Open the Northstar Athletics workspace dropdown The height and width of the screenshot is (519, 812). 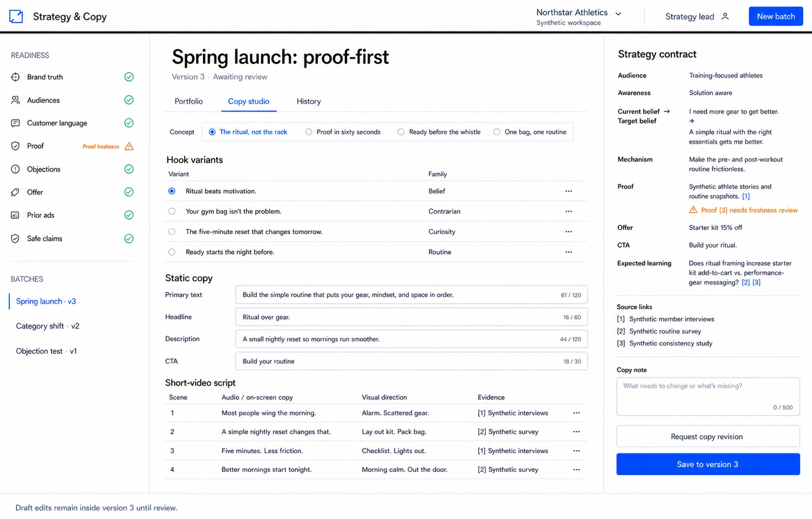click(x=578, y=17)
